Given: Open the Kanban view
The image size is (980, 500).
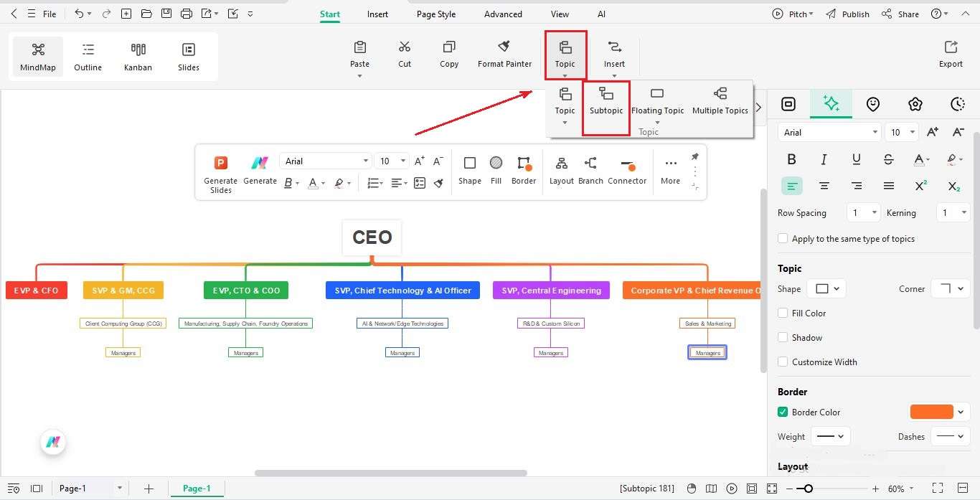Looking at the screenshot, I should pos(138,56).
